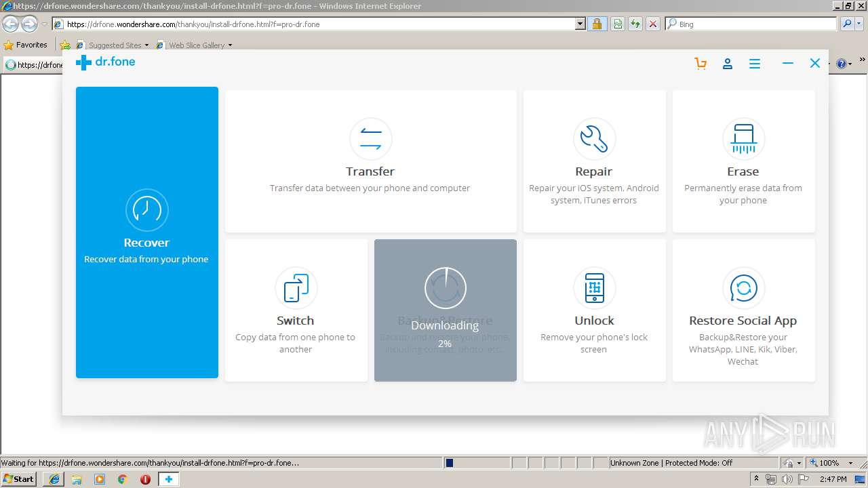Open Windows Explorer folder in taskbar
Image resolution: width=868 pixels, height=488 pixels.
[77, 479]
